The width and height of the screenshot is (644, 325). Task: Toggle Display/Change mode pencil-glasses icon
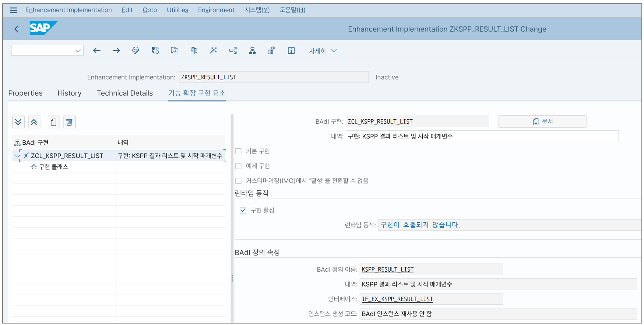136,51
